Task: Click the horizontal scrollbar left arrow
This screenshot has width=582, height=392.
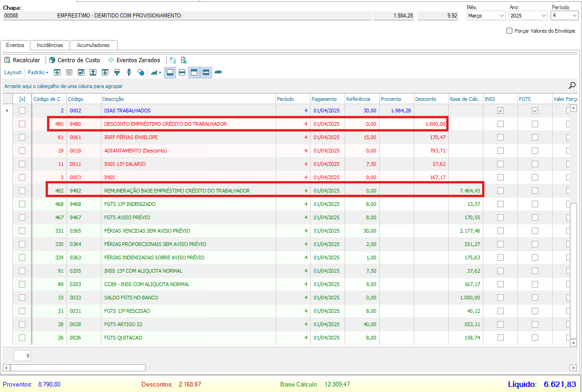Action: click(x=6, y=368)
